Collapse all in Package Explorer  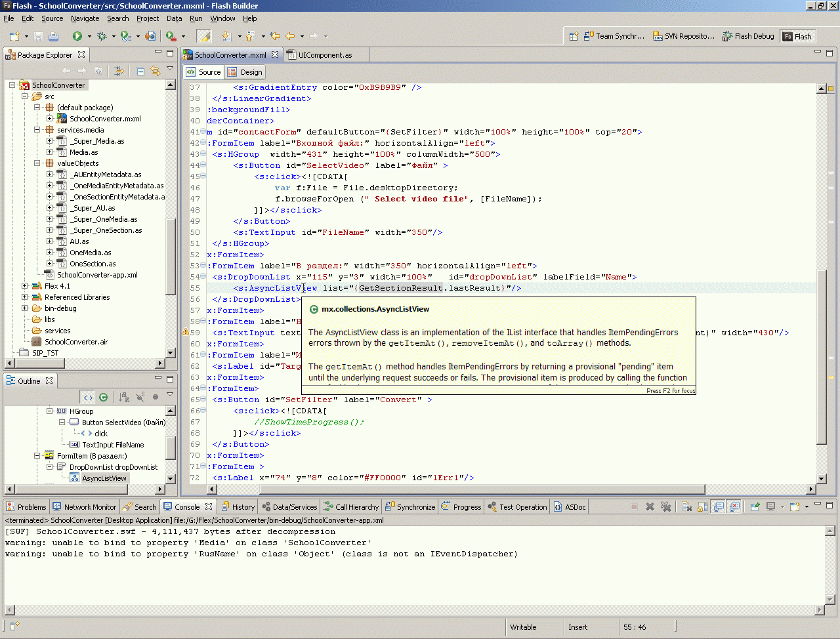coord(140,71)
